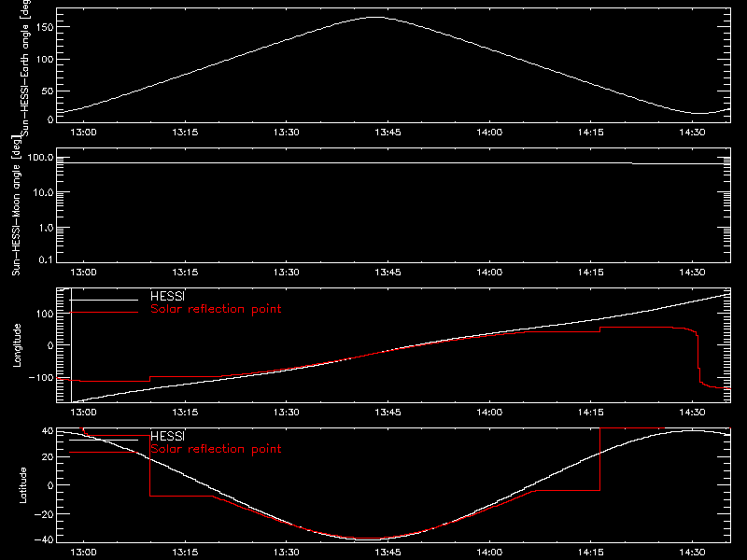This screenshot has height=560, width=747.
Task: Choose 13:45 under the Longitude plot
Action: [388, 412]
